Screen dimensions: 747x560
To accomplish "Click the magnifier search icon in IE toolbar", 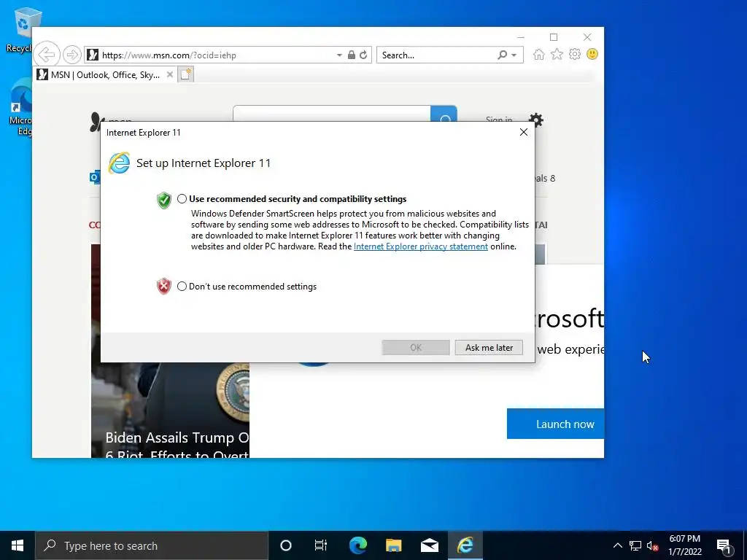I will [502, 55].
